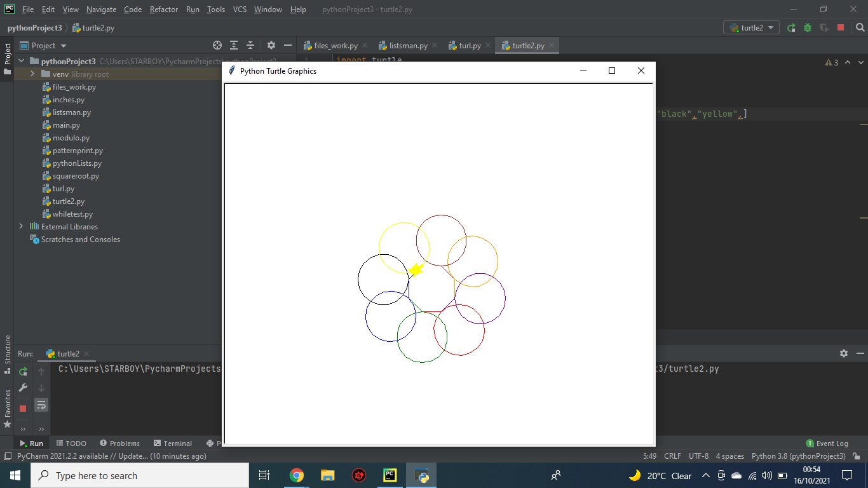The height and width of the screenshot is (488, 868).
Task: Expand the venv folder in project tree
Action: pos(32,74)
